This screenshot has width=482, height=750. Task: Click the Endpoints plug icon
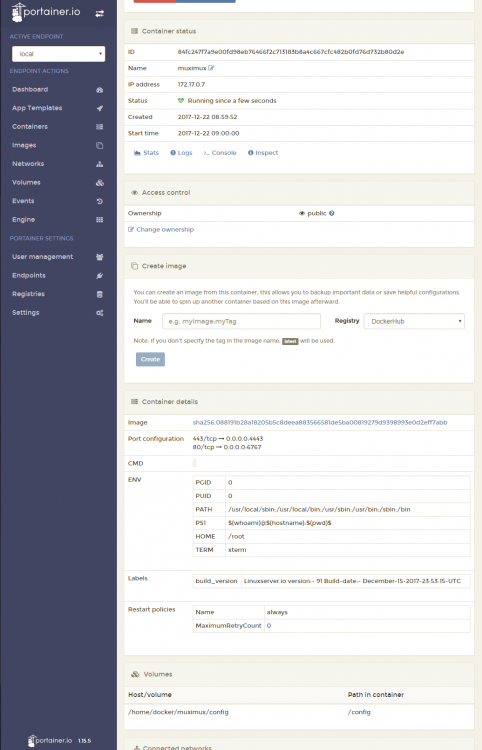99,276
